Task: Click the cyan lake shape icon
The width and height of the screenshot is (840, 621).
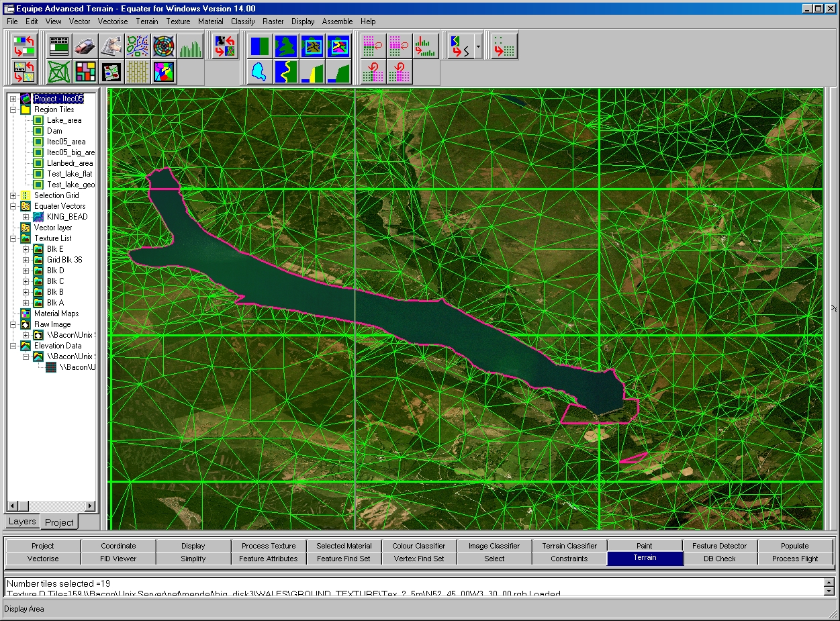Action: click(259, 71)
